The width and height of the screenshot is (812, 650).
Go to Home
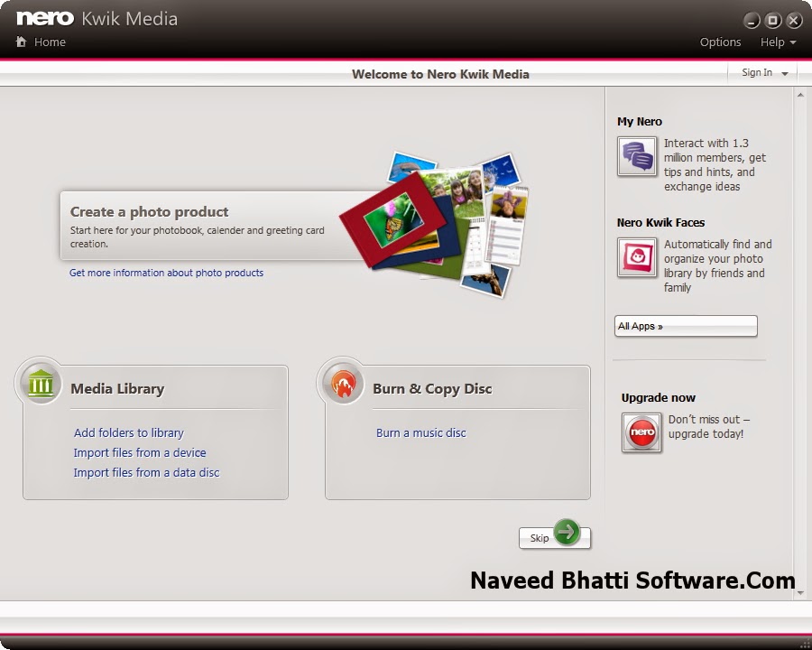50,42
